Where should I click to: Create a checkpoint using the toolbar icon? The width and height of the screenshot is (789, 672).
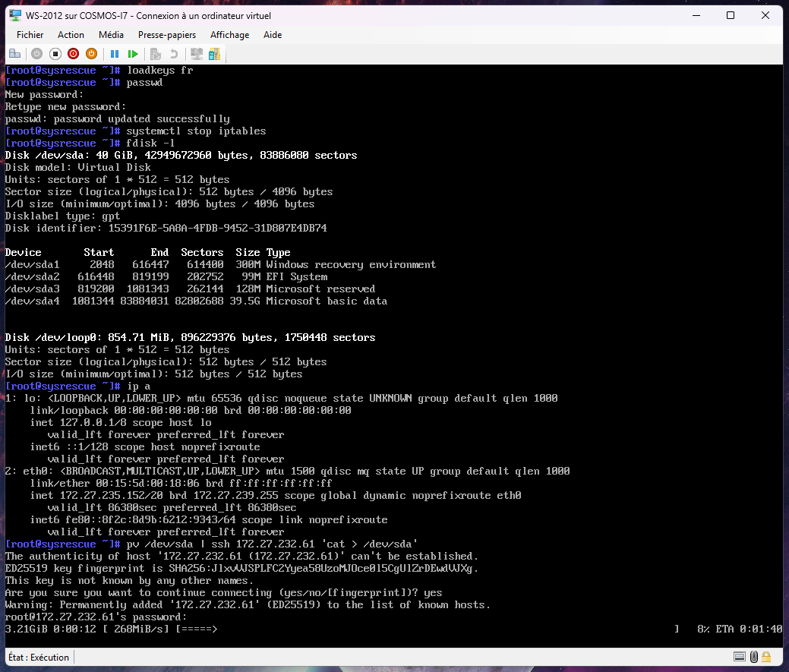[x=156, y=54]
